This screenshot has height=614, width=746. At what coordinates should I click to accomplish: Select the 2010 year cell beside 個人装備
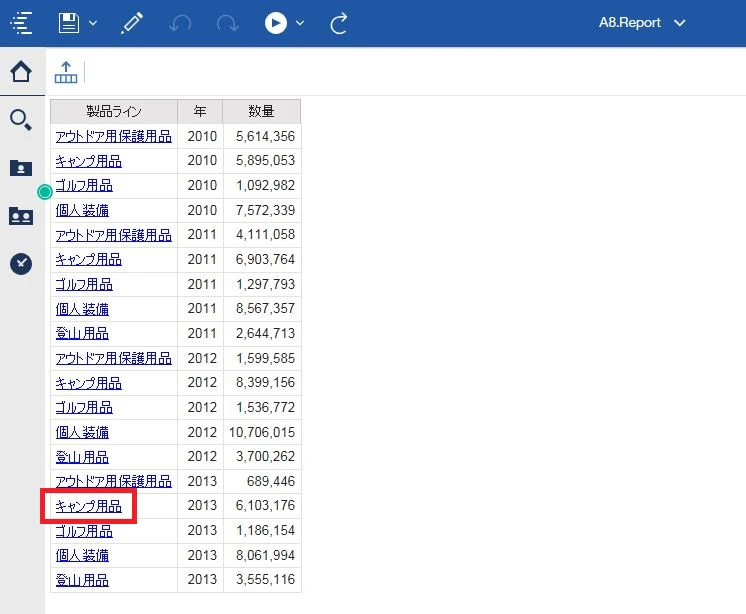(x=200, y=210)
